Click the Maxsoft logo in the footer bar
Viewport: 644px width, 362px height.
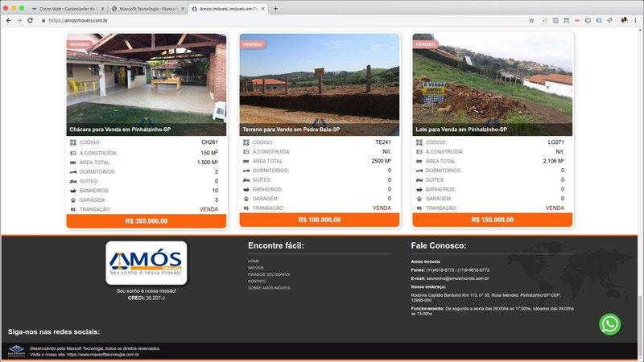coord(16,352)
